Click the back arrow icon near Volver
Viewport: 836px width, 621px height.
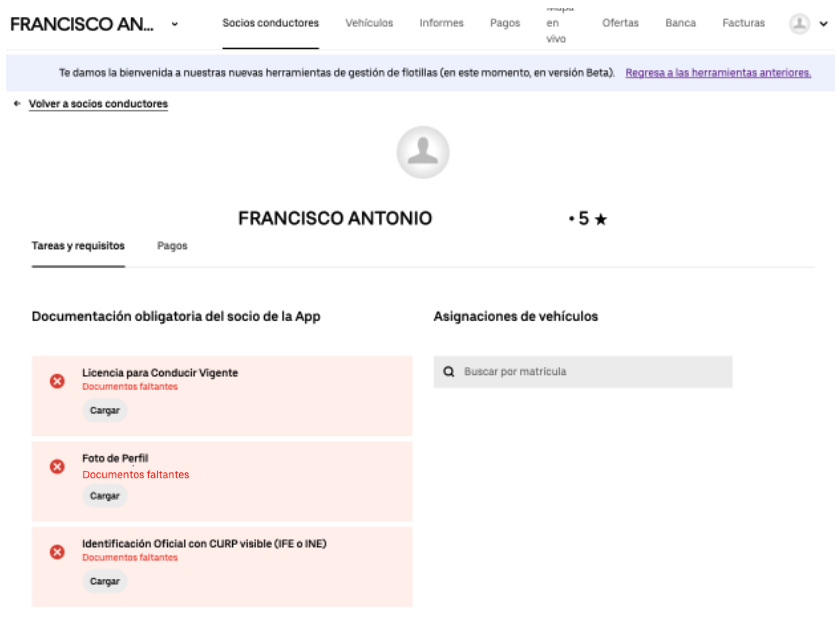pyautogui.click(x=17, y=104)
